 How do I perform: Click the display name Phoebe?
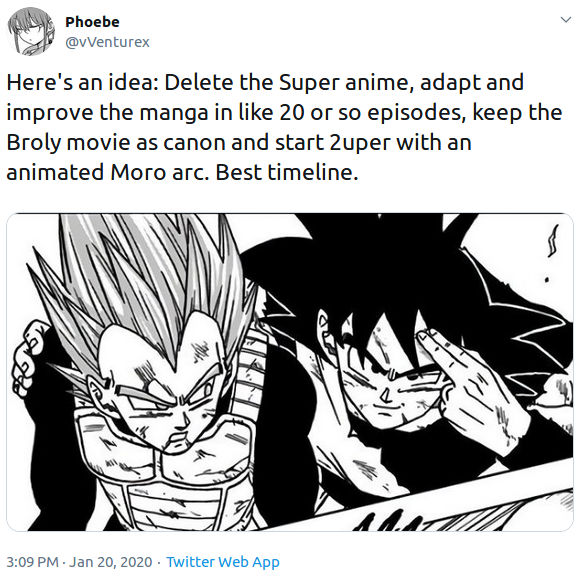92,22
